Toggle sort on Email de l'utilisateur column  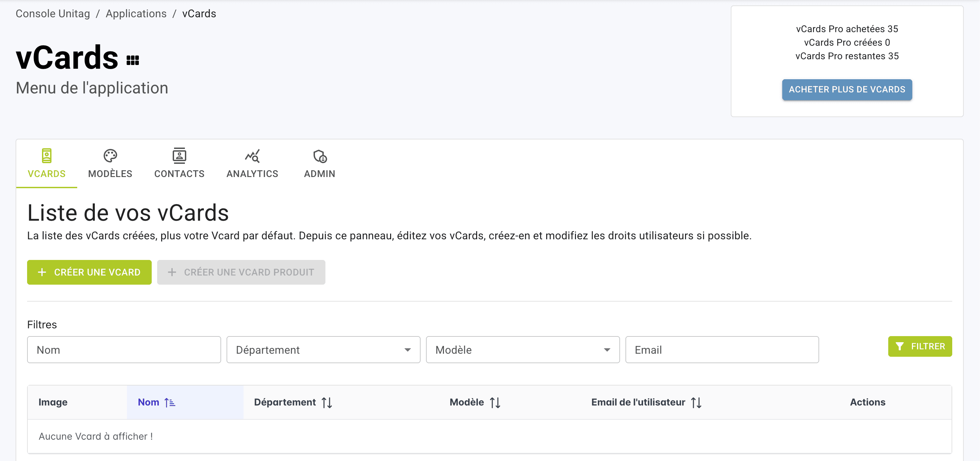tap(696, 402)
